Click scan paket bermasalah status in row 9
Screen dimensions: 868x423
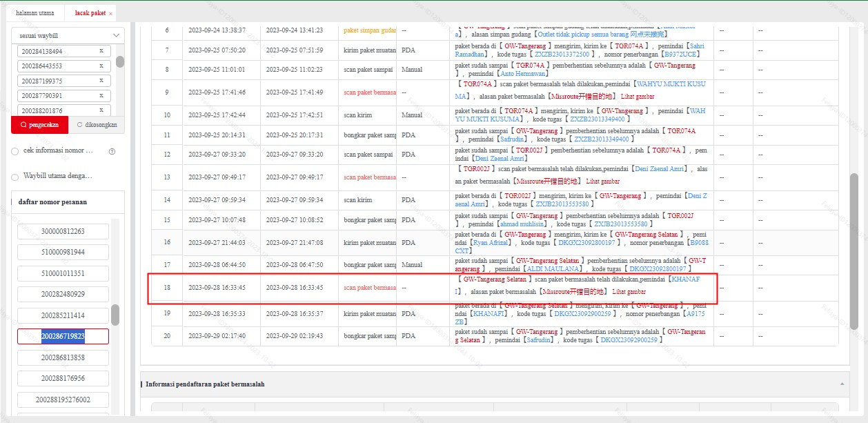[x=370, y=92]
